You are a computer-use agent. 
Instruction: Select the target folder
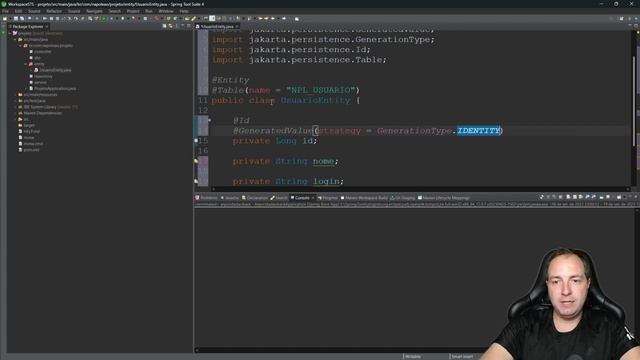[x=29, y=125]
